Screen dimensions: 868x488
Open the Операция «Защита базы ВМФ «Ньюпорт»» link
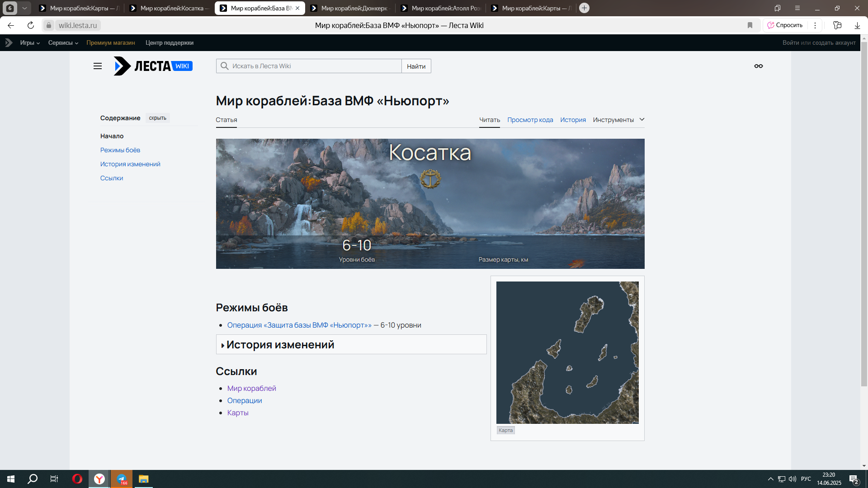coord(299,325)
